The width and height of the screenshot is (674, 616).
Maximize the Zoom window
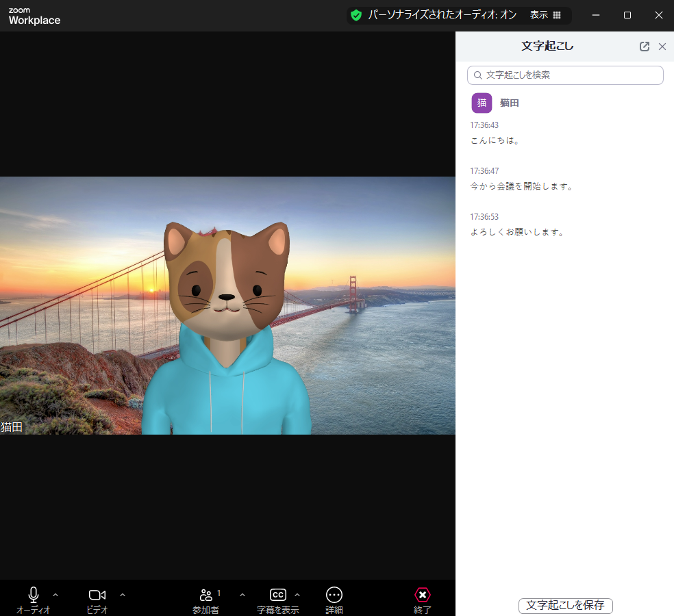[x=627, y=15]
